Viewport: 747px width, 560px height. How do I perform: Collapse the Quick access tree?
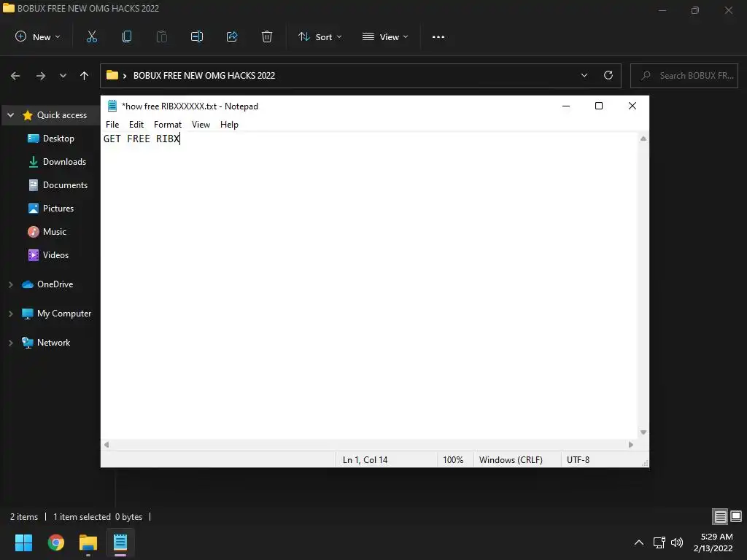(10, 115)
